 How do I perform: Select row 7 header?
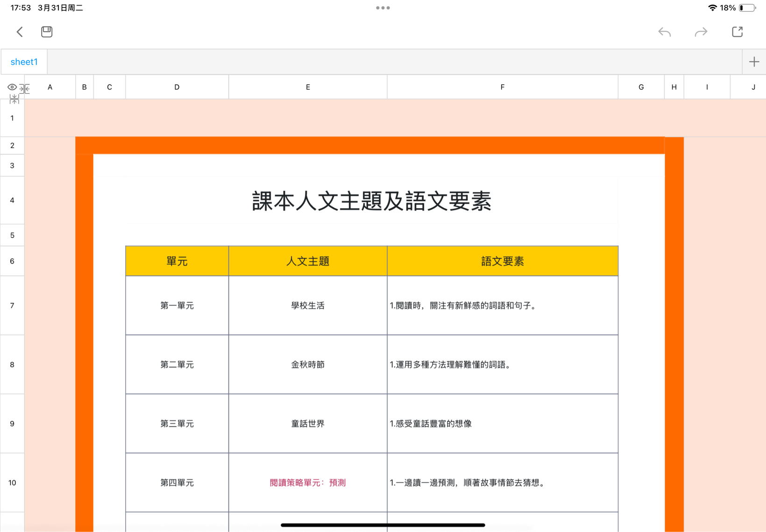(12, 305)
